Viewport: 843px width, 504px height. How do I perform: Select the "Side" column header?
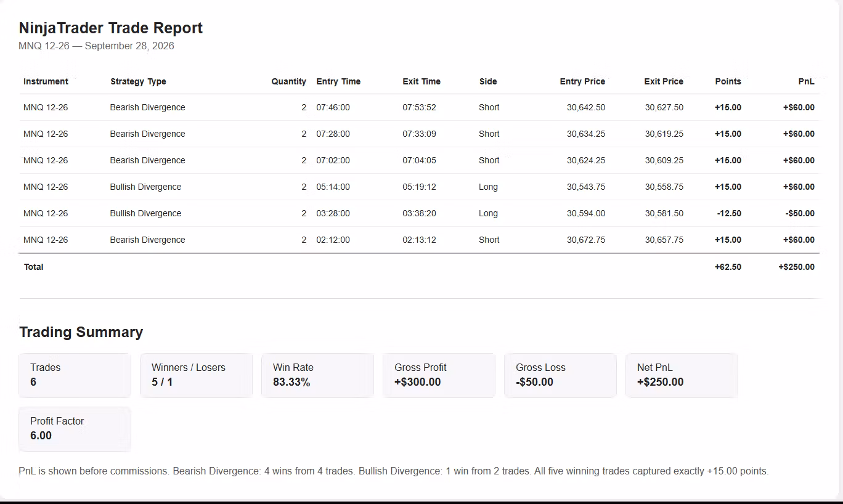point(487,81)
